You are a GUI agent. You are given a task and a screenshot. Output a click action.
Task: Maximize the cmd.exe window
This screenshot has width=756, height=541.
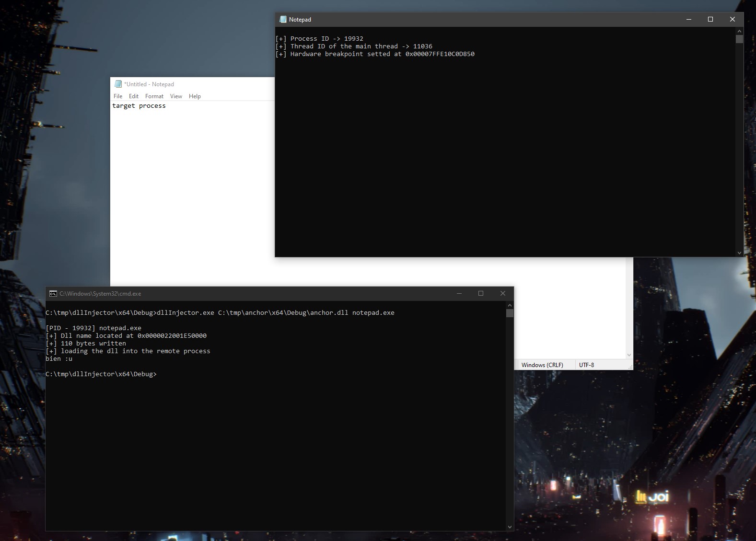[x=481, y=293]
